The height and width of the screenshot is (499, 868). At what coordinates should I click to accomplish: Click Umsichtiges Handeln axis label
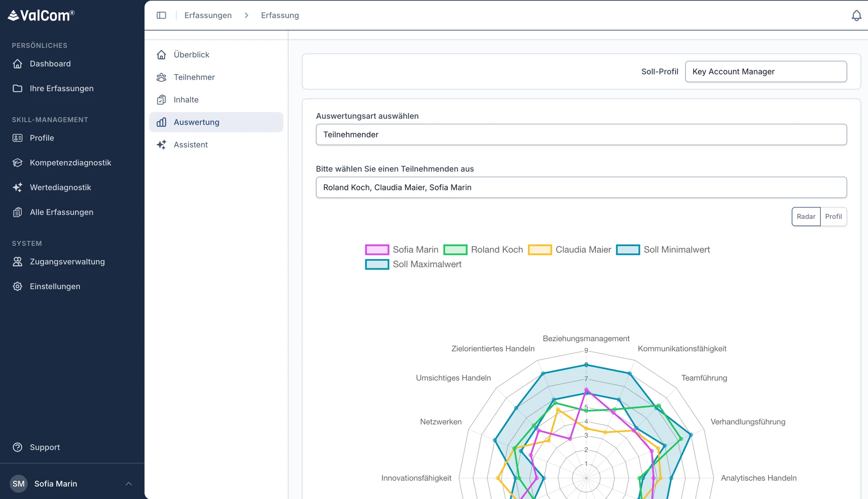(x=453, y=378)
